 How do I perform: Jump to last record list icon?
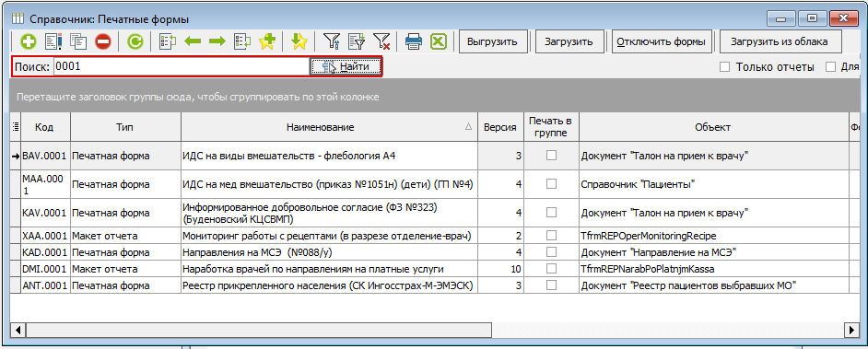click(x=242, y=41)
